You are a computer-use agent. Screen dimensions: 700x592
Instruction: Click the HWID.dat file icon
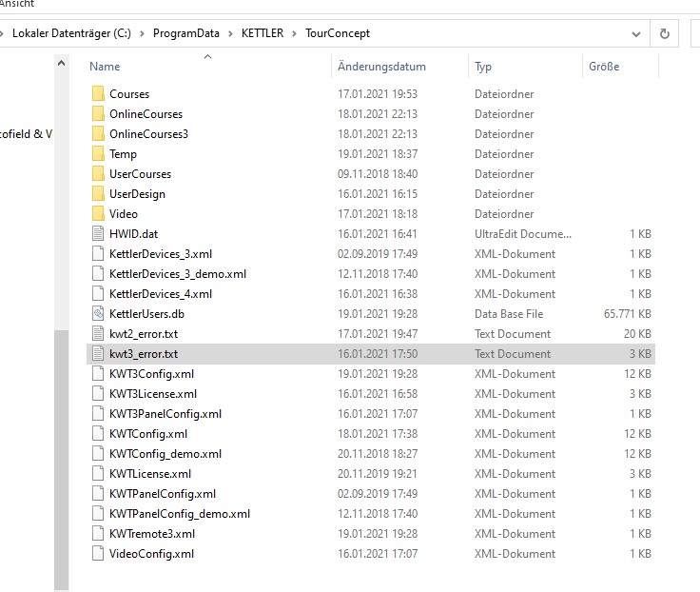pos(98,234)
